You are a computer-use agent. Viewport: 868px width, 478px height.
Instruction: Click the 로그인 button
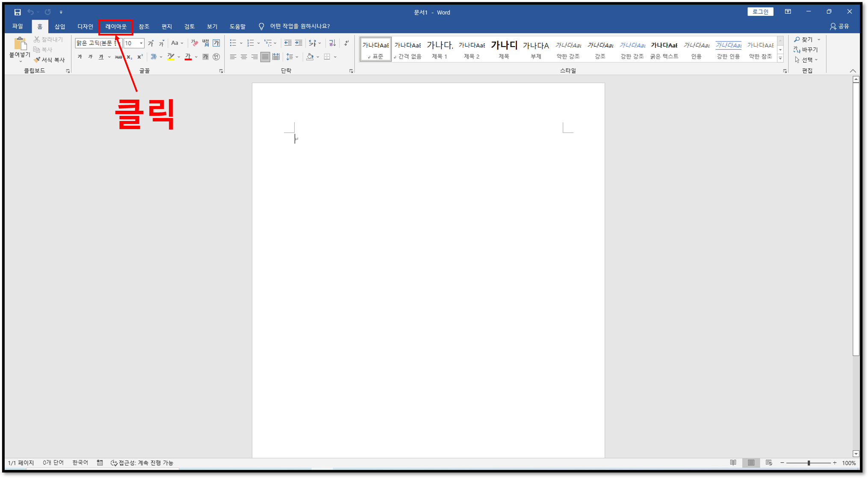(x=760, y=12)
